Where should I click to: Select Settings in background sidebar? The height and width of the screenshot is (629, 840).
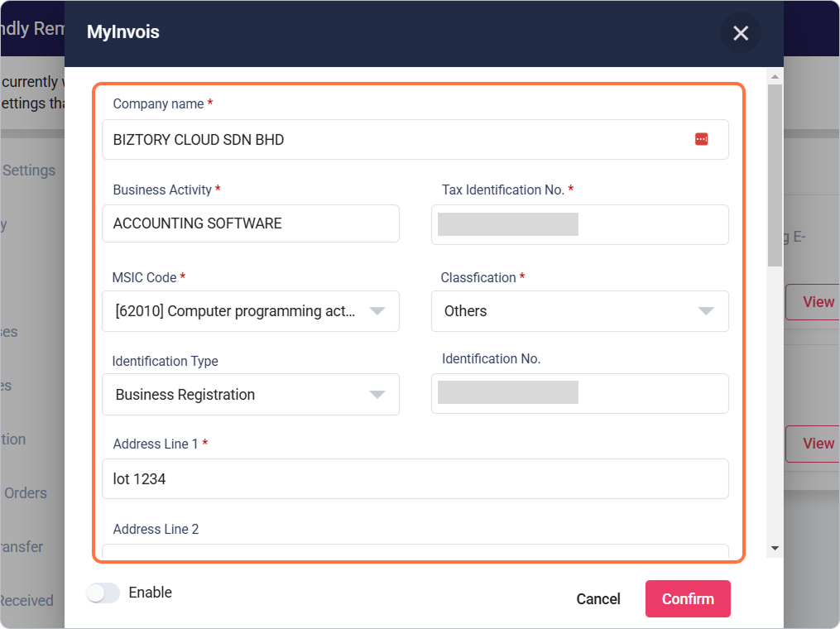point(29,170)
